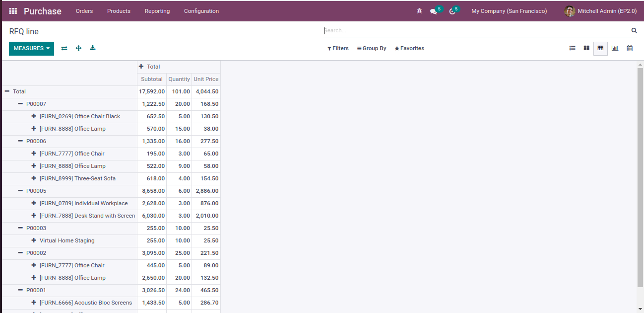644x313 pixels.
Task: Open My Company (San Francisco) switcher
Action: tap(509, 11)
